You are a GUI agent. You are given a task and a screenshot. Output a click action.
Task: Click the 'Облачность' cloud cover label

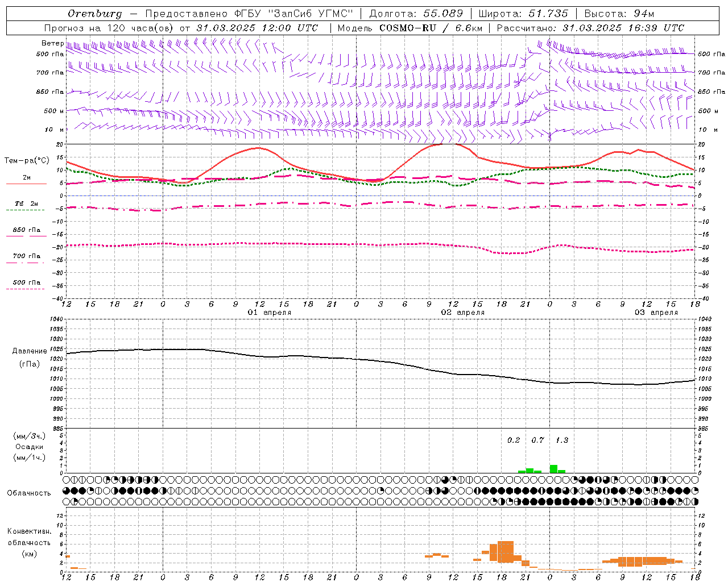(x=29, y=493)
